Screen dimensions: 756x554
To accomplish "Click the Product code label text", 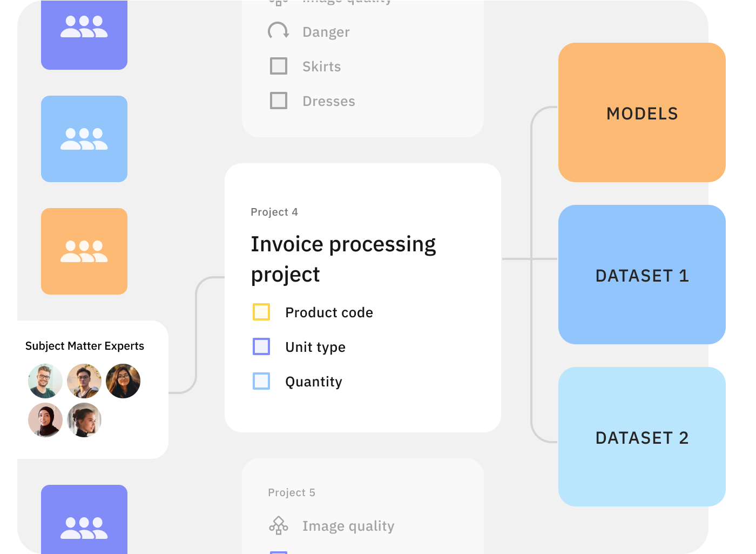I will [x=329, y=312].
